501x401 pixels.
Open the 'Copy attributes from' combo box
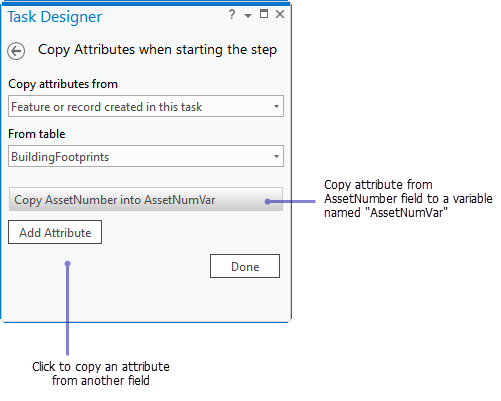tap(146, 106)
